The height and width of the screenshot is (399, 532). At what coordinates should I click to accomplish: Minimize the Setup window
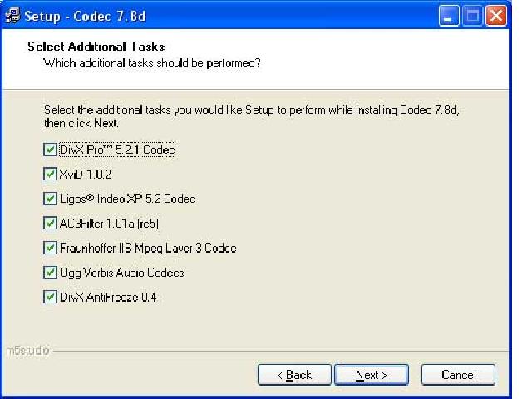pos(449,16)
